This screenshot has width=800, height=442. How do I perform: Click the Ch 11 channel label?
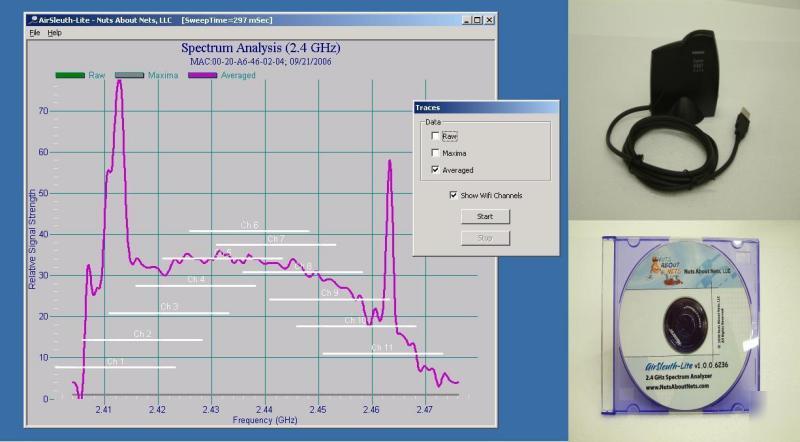[x=382, y=348]
